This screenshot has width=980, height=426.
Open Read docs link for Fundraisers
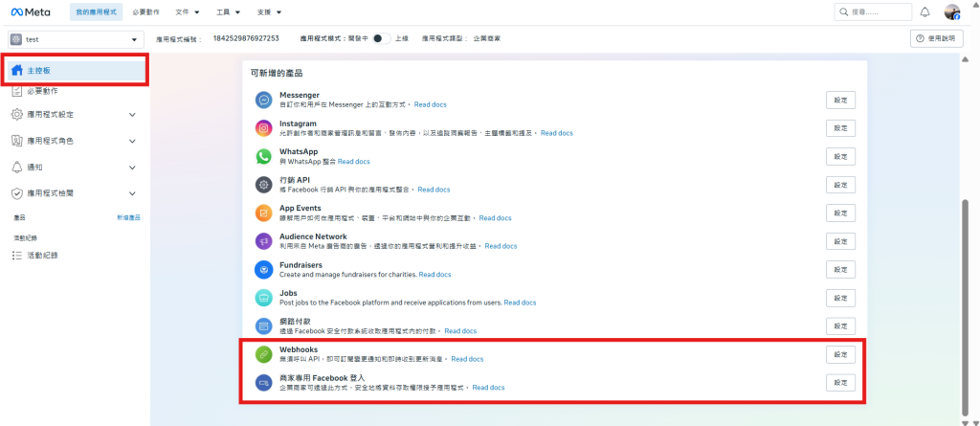click(435, 275)
